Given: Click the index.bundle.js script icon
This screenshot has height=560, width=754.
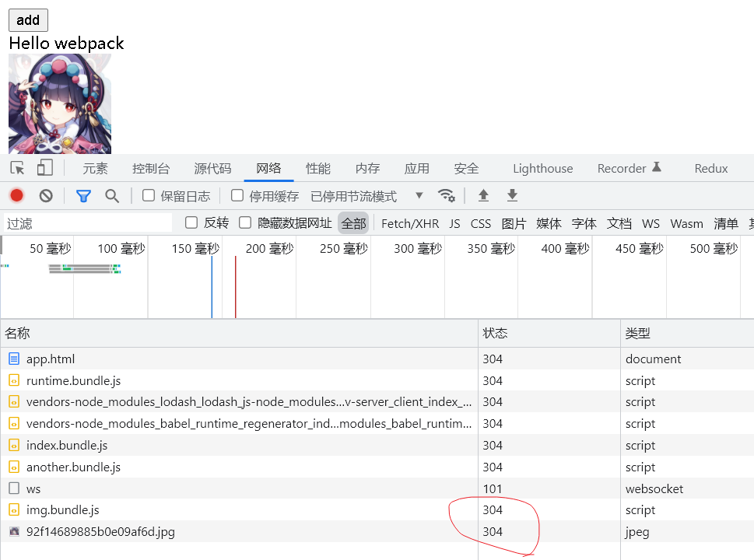Looking at the screenshot, I should [15, 445].
